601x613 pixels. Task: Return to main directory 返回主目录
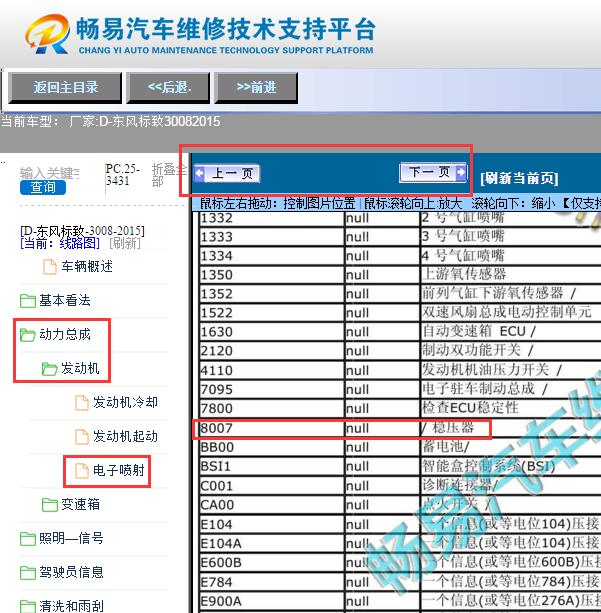tap(65, 88)
